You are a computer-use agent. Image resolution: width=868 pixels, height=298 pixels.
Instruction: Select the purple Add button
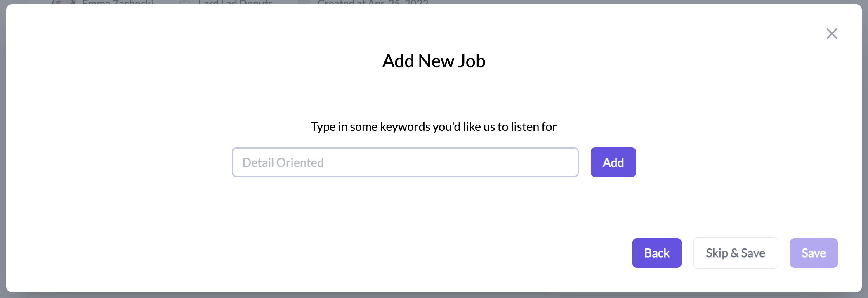[x=613, y=162]
